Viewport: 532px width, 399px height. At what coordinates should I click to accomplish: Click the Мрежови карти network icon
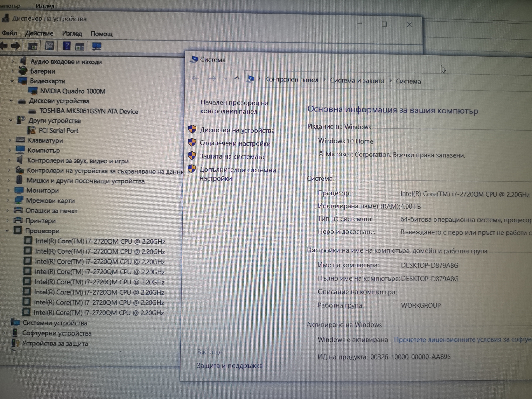(x=19, y=200)
